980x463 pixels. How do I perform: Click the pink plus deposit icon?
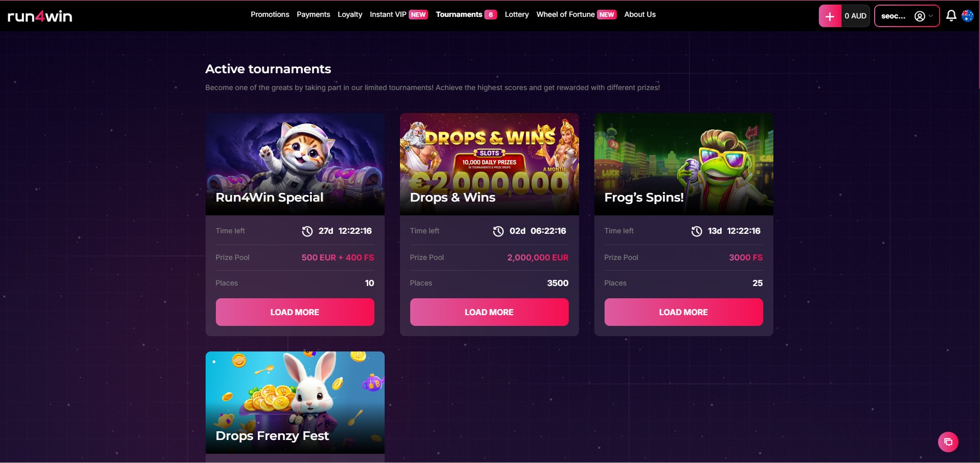[x=830, y=16]
